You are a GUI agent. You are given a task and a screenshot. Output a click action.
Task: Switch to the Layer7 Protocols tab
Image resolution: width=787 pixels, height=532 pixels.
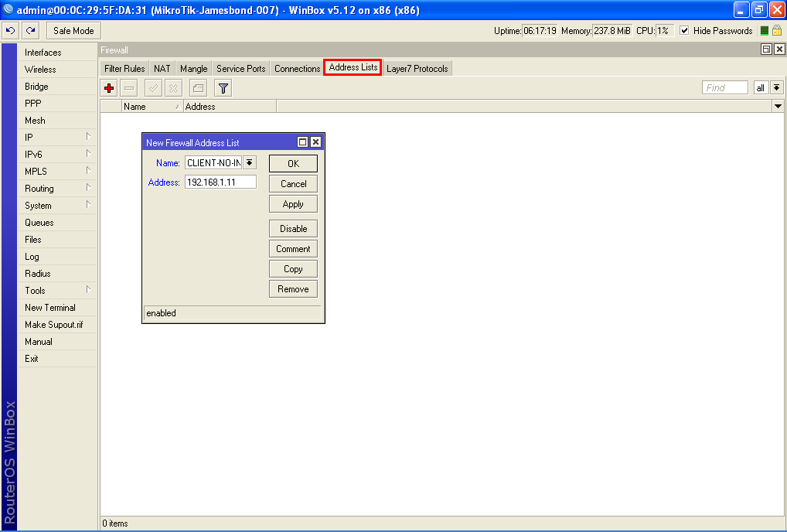click(x=417, y=69)
